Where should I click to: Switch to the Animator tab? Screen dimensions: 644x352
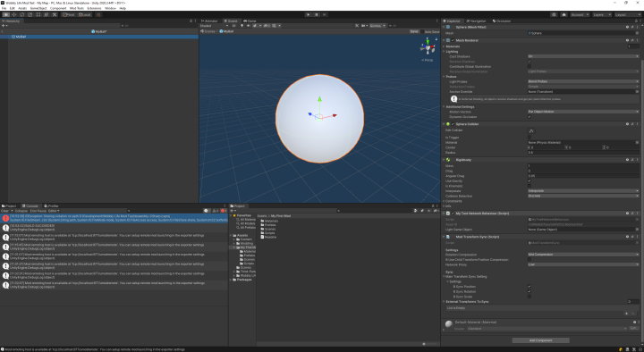tap(210, 21)
